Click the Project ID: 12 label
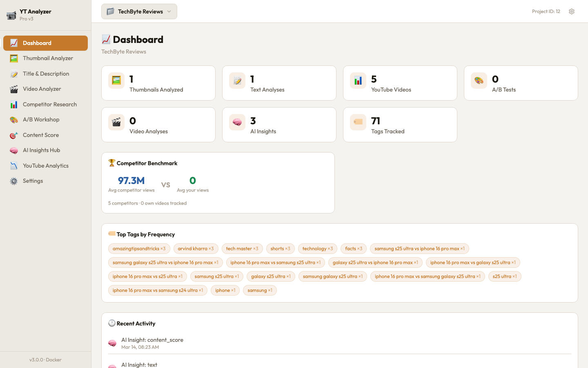 [x=546, y=11]
